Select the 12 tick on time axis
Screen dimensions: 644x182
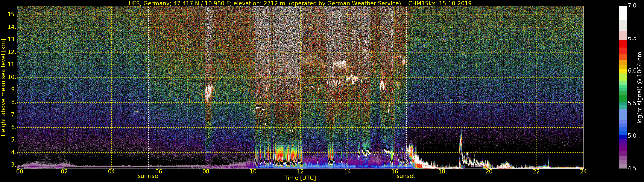[300, 171]
